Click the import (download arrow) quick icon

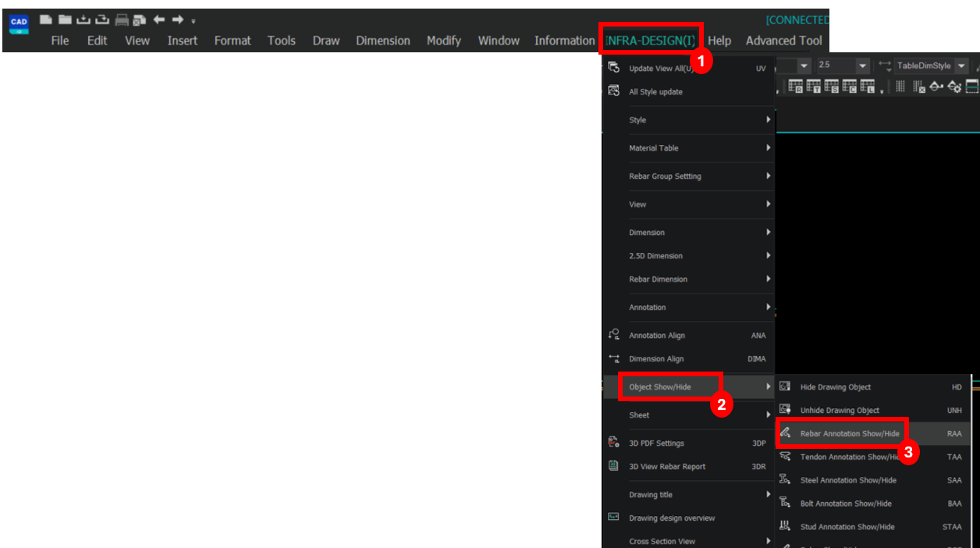pyautogui.click(x=83, y=20)
